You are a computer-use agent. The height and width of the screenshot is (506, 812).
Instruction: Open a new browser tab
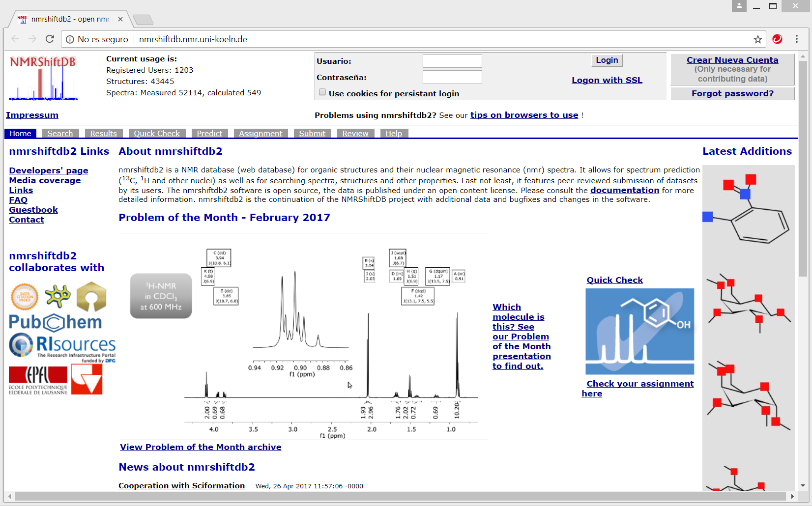point(143,20)
